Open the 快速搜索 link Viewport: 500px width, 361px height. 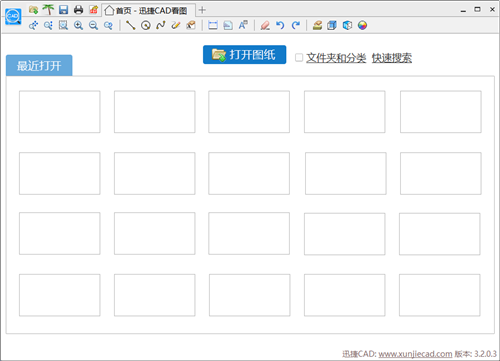tap(392, 58)
